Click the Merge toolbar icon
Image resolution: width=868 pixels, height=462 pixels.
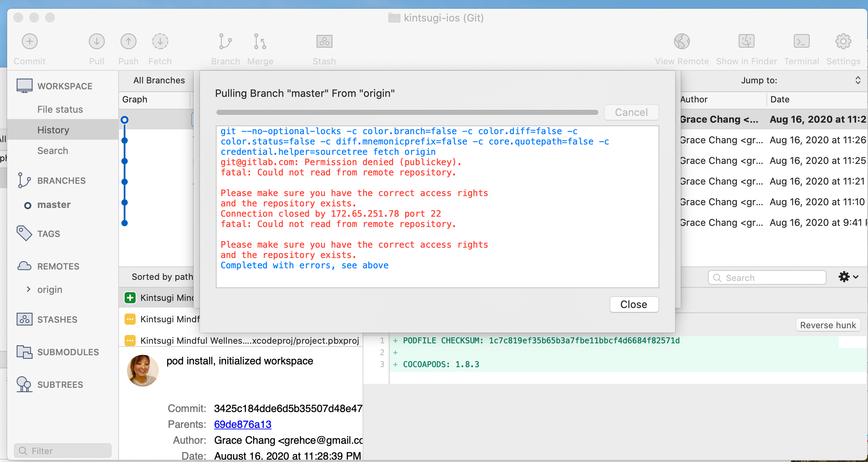click(x=260, y=42)
